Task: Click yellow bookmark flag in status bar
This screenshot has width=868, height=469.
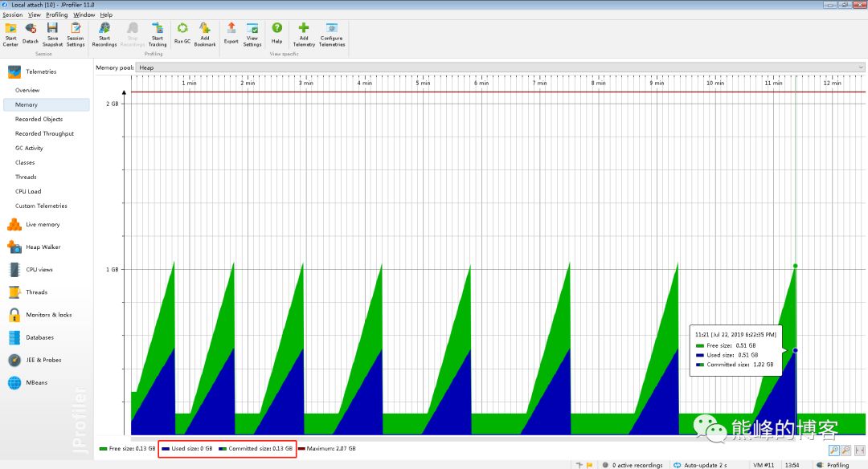Action: coord(590,465)
